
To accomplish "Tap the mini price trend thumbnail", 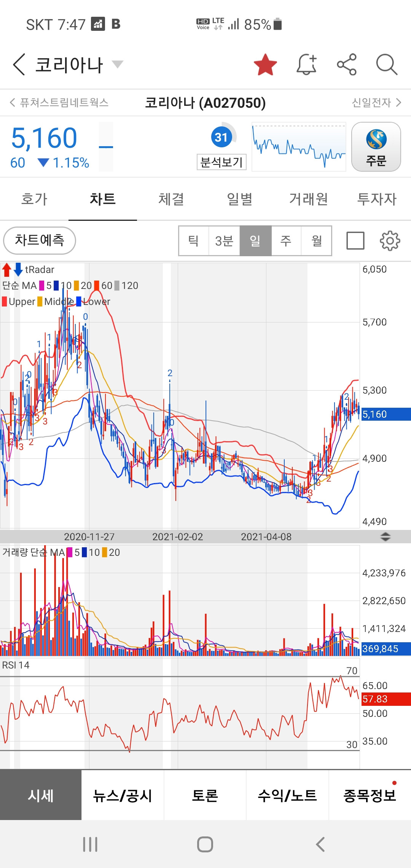I will 299,147.
